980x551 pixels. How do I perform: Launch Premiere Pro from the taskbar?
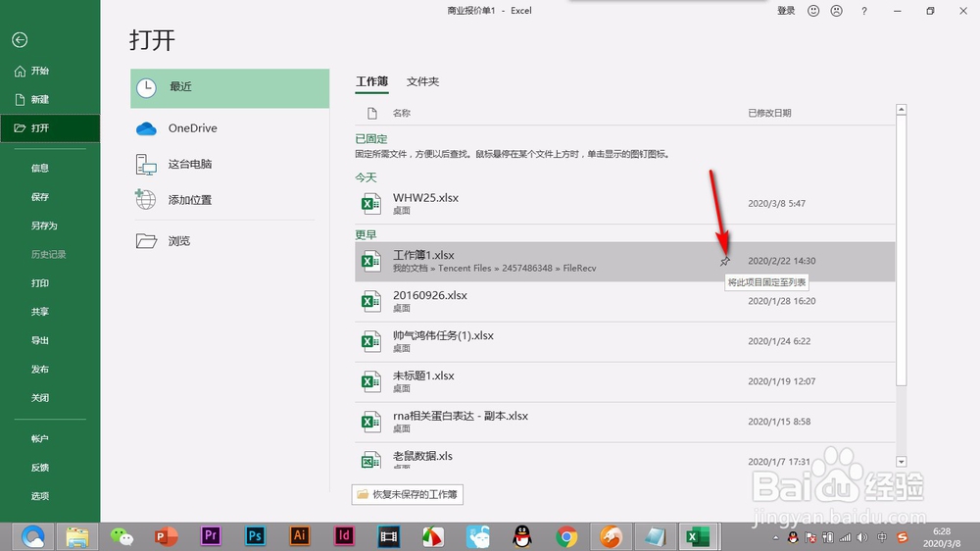tap(211, 536)
